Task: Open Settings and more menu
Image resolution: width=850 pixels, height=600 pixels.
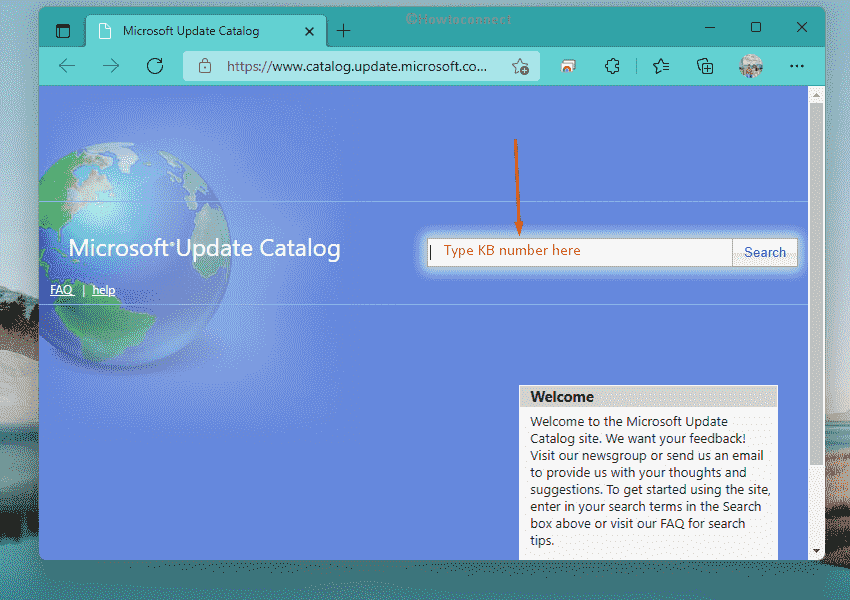Action: tap(797, 66)
